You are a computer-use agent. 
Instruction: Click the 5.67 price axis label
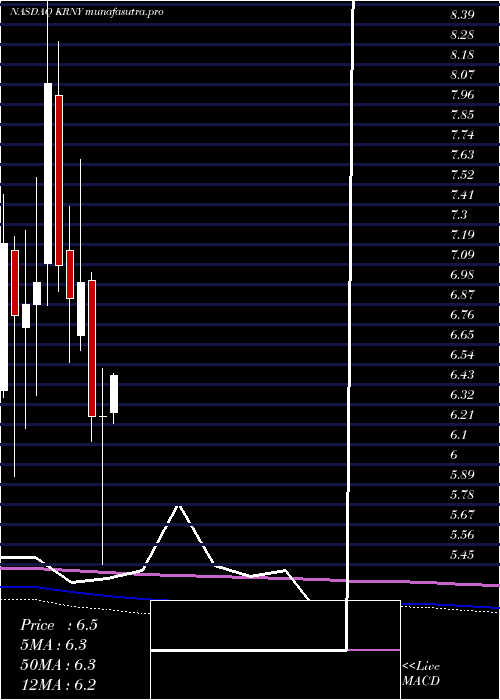(x=462, y=514)
